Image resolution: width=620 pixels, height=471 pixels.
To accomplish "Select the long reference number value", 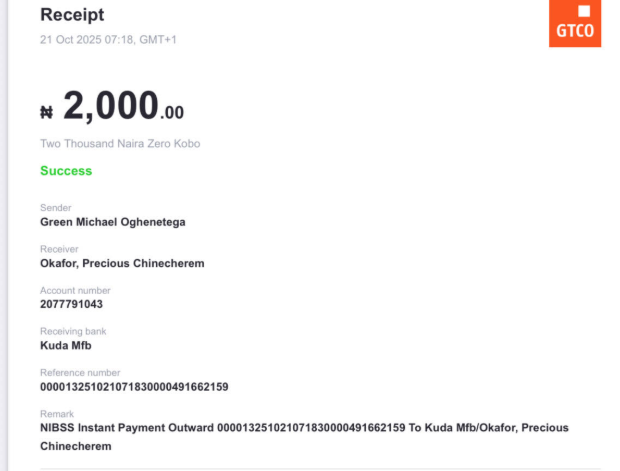I will tap(134, 387).
